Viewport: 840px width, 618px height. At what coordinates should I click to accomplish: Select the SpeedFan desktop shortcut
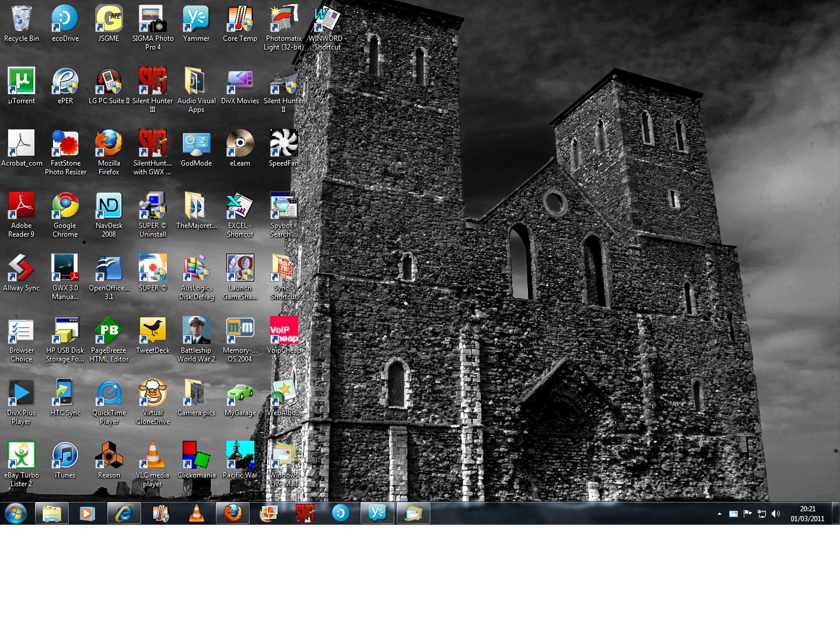tap(283, 144)
